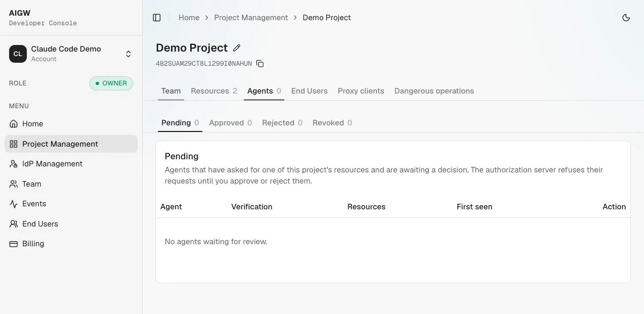This screenshot has height=314, width=644.
Task: Switch to the Resources tab
Action: [x=214, y=91]
